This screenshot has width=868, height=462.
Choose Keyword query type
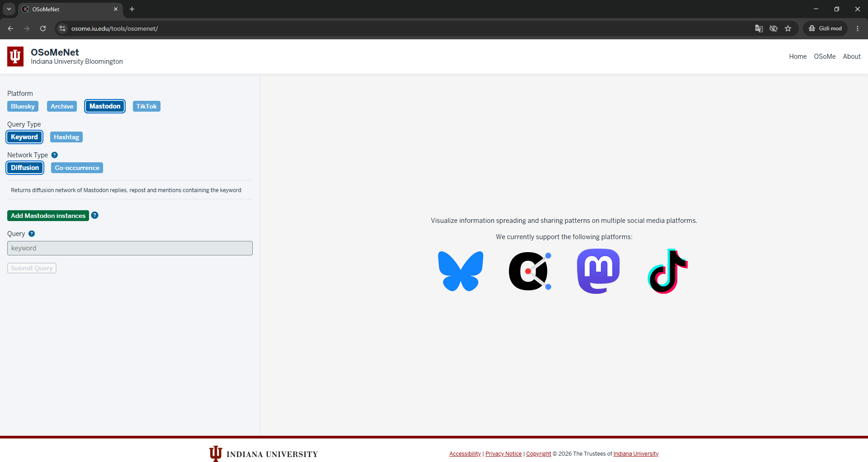point(24,137)
